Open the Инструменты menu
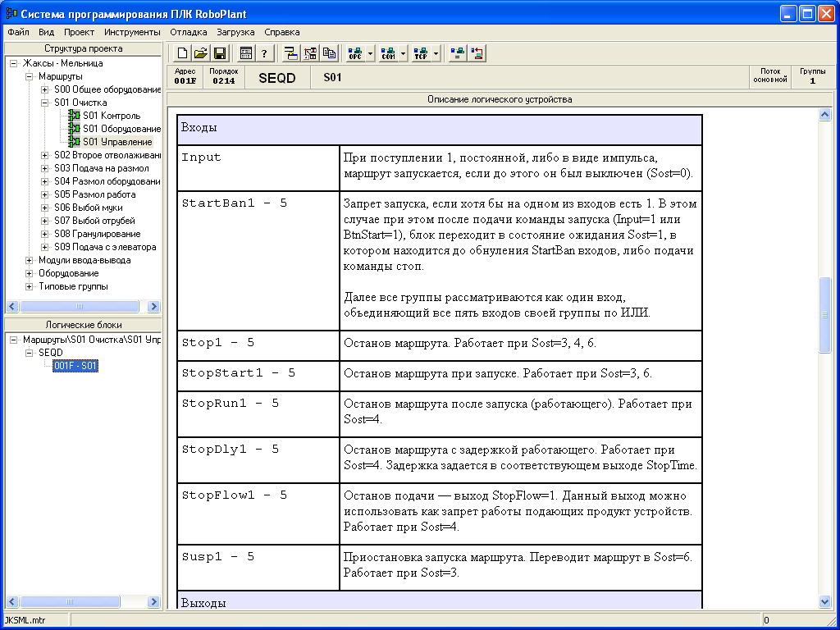840x630 pixels. pyautogui.click(x=132, y=32)
